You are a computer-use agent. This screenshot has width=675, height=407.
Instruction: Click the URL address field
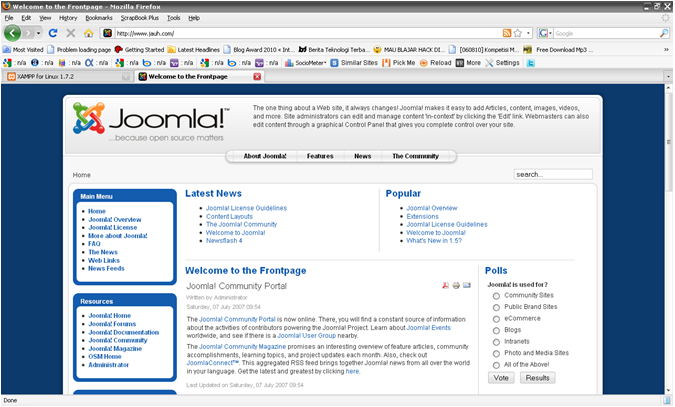(308, 33)
